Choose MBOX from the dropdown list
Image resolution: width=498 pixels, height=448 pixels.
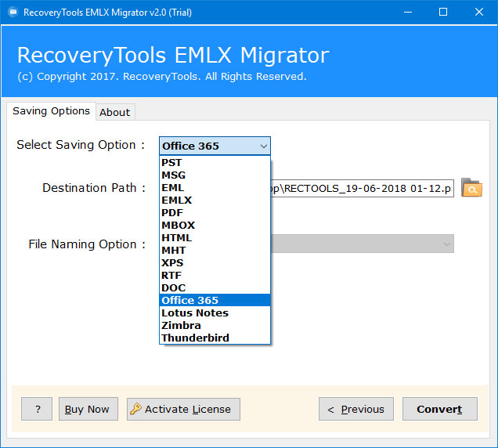point(177,226)
